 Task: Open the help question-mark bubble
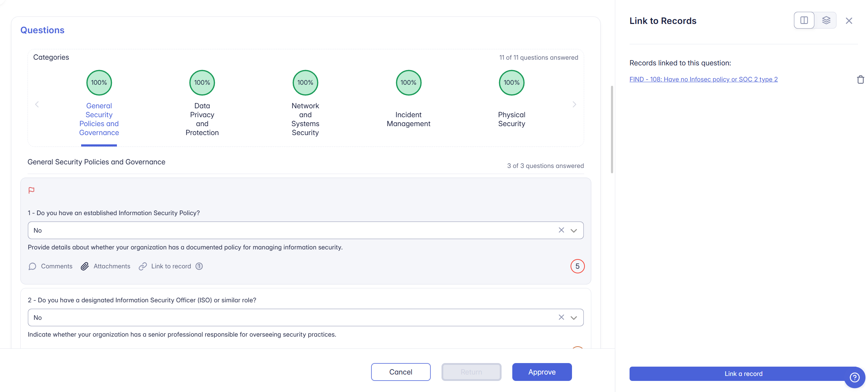pyautogui.click(x=855, y=377)
